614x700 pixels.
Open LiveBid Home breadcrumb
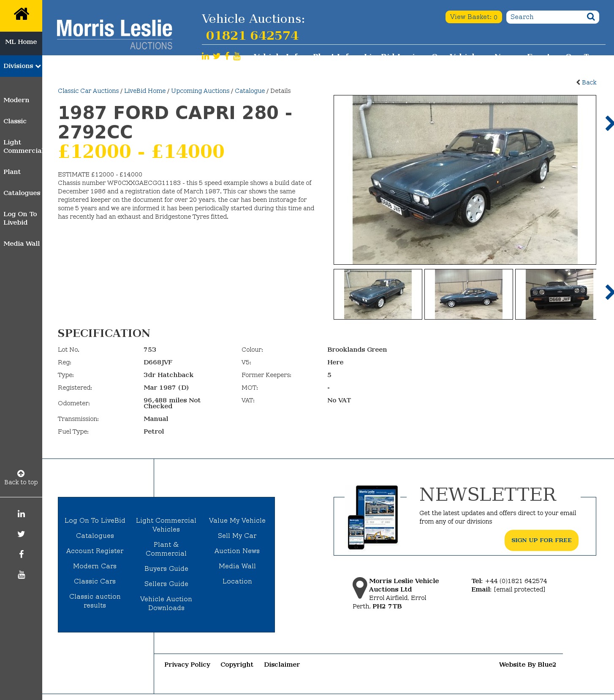(145, 91)
